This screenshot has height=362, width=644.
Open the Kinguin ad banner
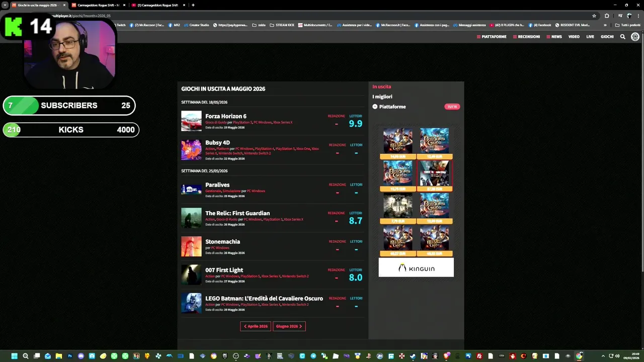coord(416,268)
